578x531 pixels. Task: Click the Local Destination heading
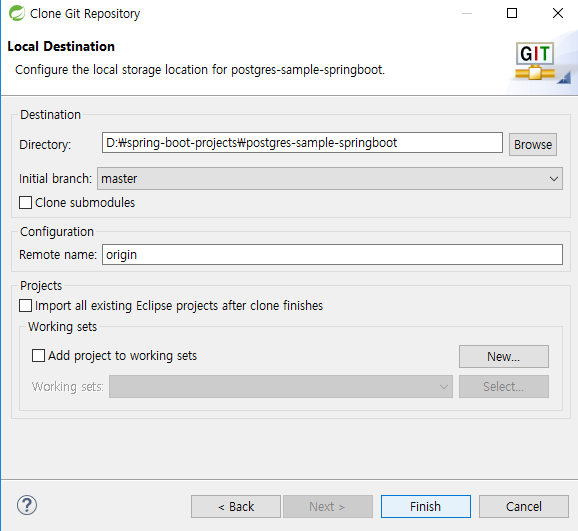61,46
